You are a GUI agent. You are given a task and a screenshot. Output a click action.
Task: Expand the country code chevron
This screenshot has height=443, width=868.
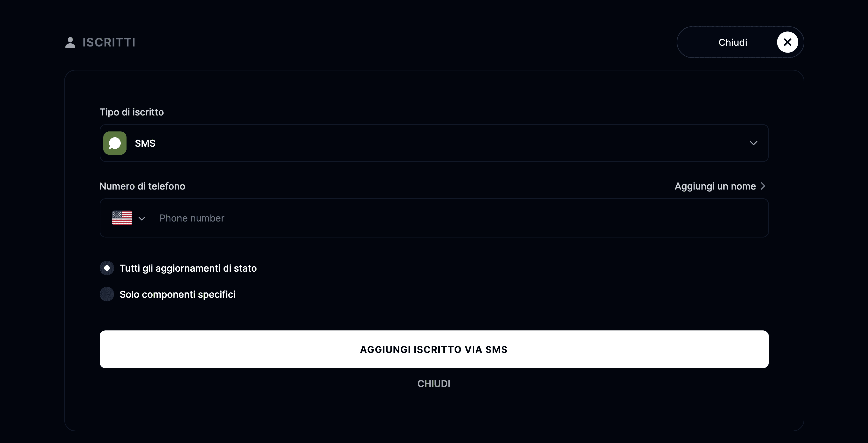[142, 218]
